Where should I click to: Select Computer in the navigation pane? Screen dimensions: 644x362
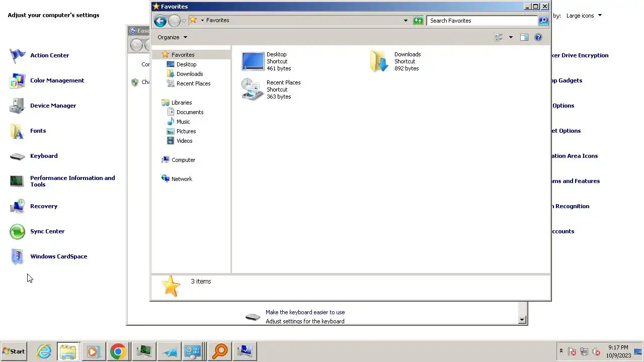click(183, 160)
